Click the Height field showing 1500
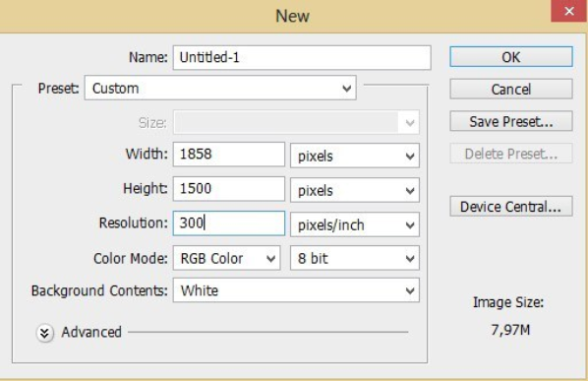This screenshot has width=588, height=381. 229,189
